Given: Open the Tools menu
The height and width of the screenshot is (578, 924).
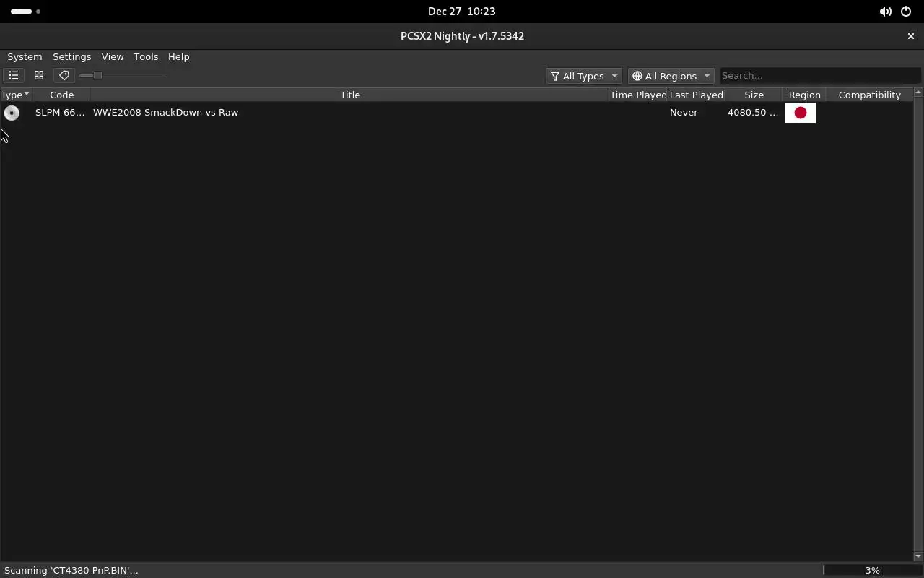Looking at the screenshot, I should [x=146, y=56].
